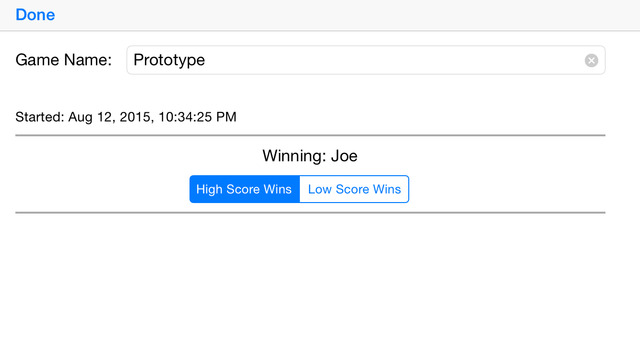The image size is (640, 360).
Task: Click the word Started before the date
Action: (x=38, y=117)
